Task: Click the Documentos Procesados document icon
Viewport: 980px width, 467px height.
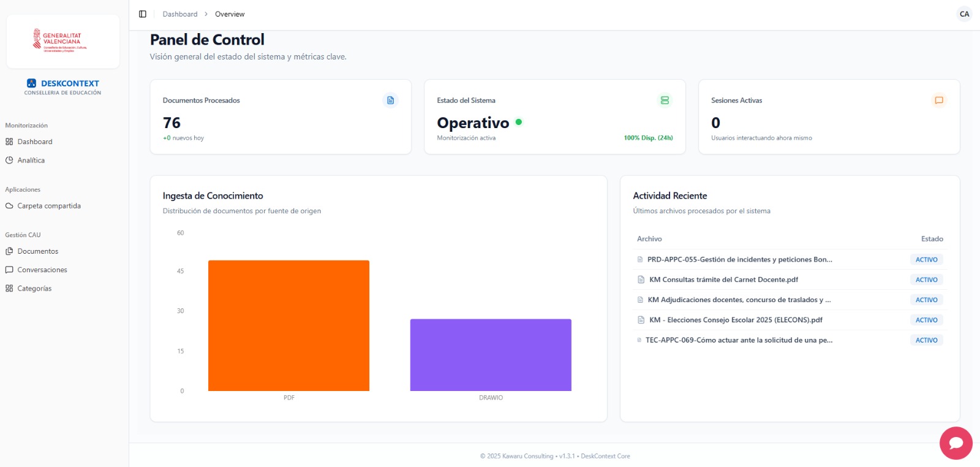Action: (x=390, y=100)
